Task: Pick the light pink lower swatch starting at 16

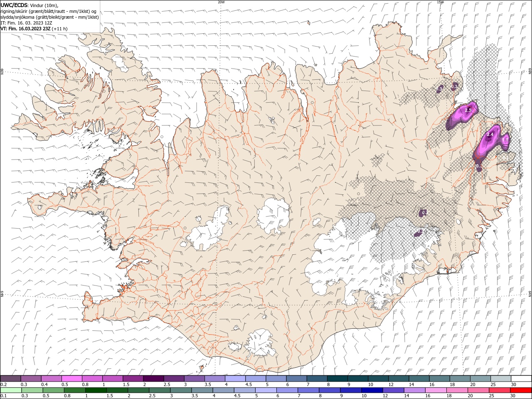Action: (x=436, y=390)
